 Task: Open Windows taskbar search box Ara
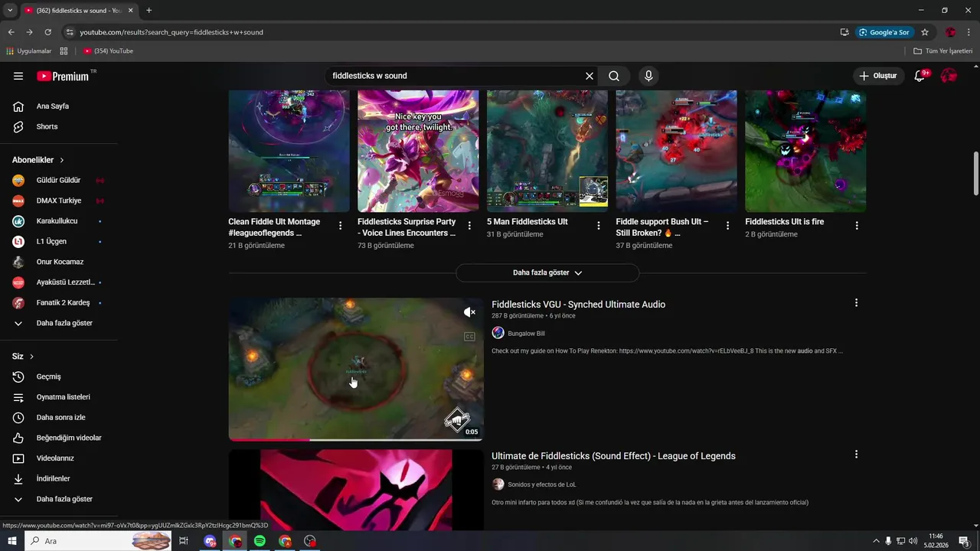(x=98, y=541)
